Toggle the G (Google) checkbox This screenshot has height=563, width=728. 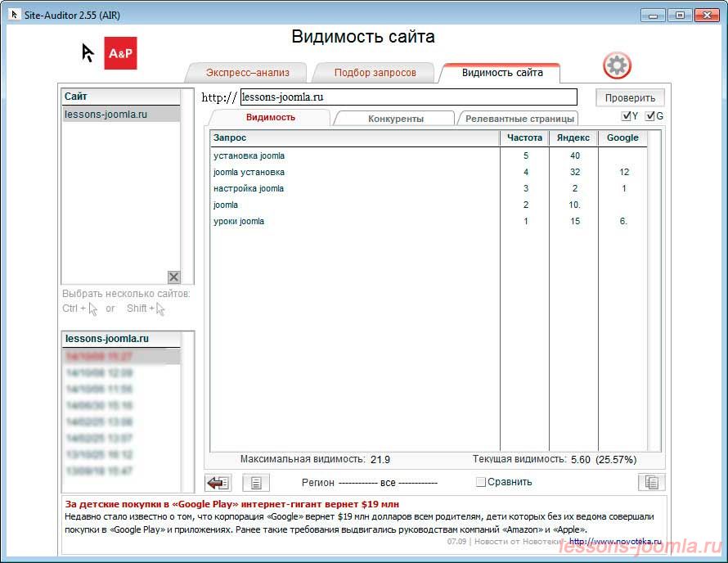point(650,116)
